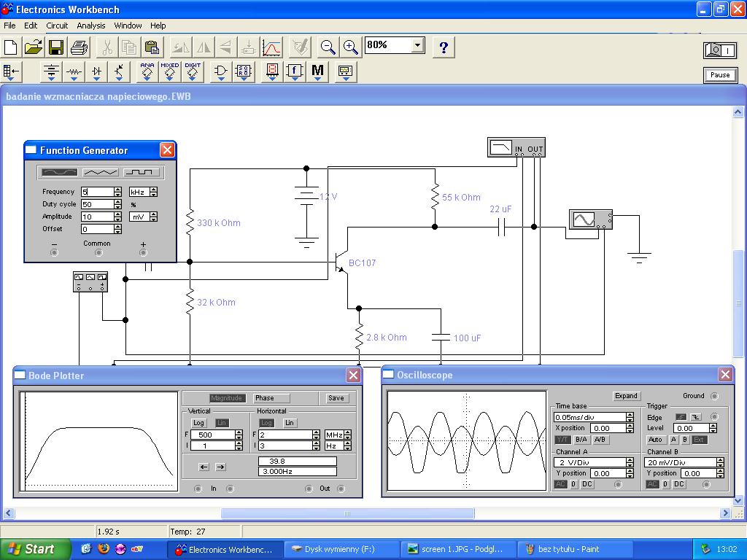The width and height of the screenshot is (747, 560).
Task: Open the Display graphs icon
Action: (x=272, y=47)
